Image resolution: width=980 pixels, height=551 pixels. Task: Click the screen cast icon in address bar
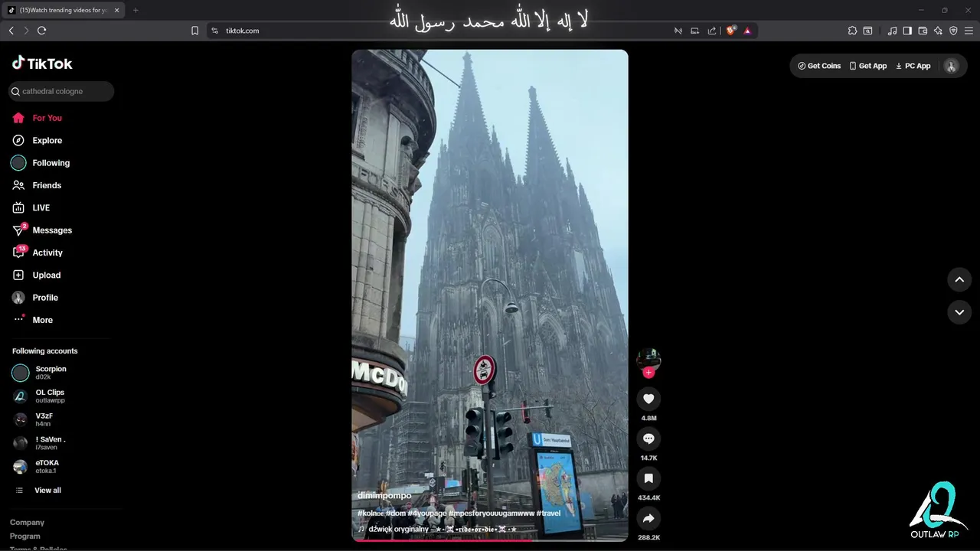694,31
